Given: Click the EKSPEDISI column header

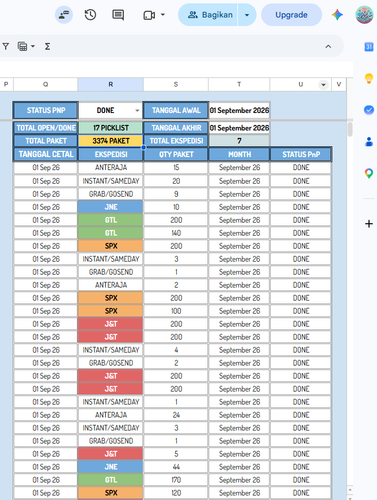Looking at the screenshot, I should 111,154.
